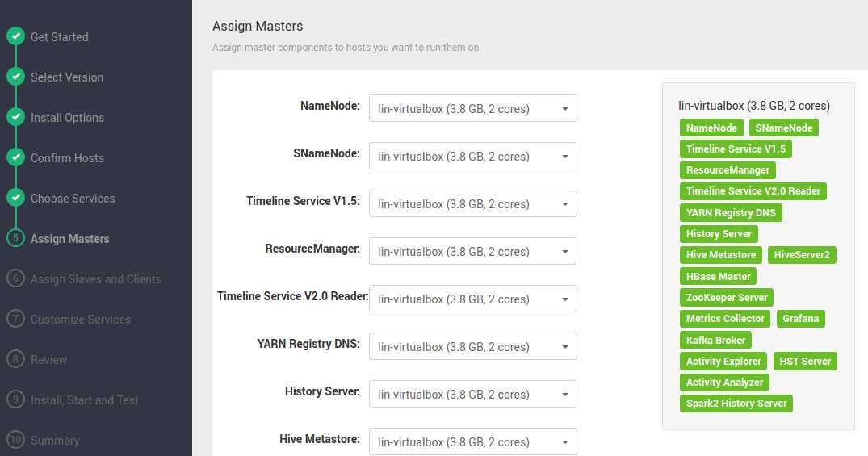
Task: Click the Confirm Hosts checkmark icon
Action: (x=15, y=157)
